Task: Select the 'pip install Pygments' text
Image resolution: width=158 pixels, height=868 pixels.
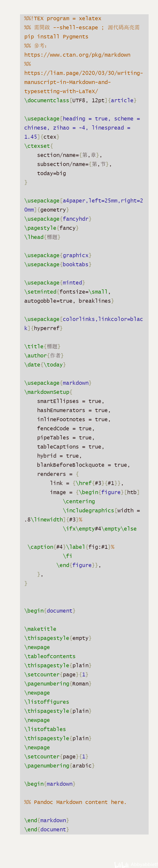Action: click(56, 37)
